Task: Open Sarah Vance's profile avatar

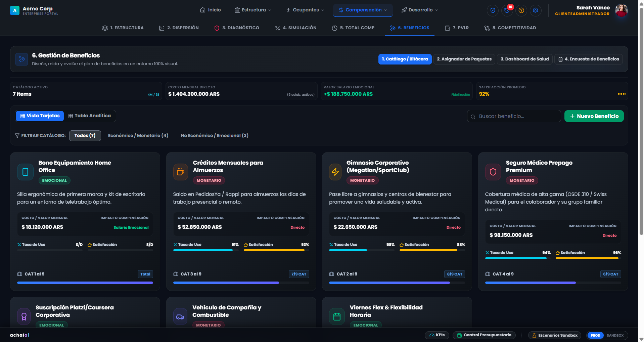Action: [621, 10]
